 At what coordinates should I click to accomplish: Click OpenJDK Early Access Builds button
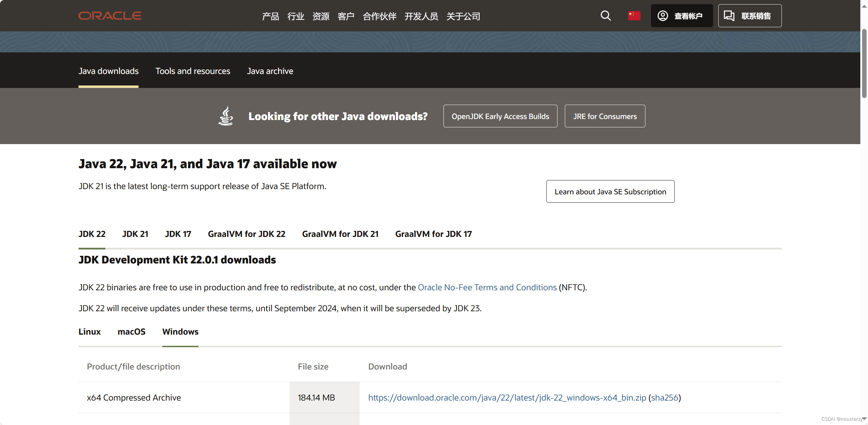[x=500, y=116]
